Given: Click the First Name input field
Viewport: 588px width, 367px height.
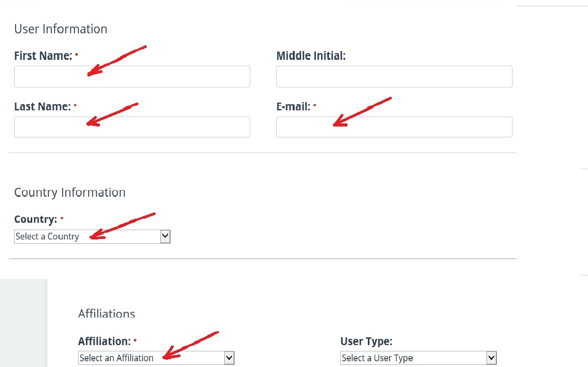Looking at the screenshot, I should tap(132, 77).
